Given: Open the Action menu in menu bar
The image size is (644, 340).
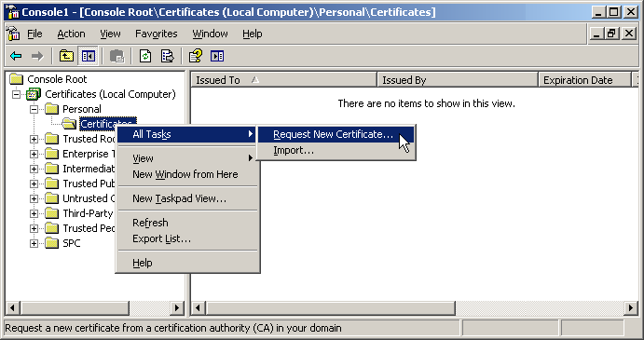Looking at the screenshot, I should point(71,34).
